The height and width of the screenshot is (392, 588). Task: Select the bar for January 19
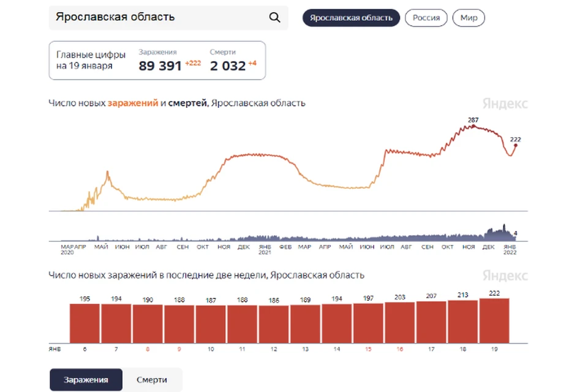point(494,321)
